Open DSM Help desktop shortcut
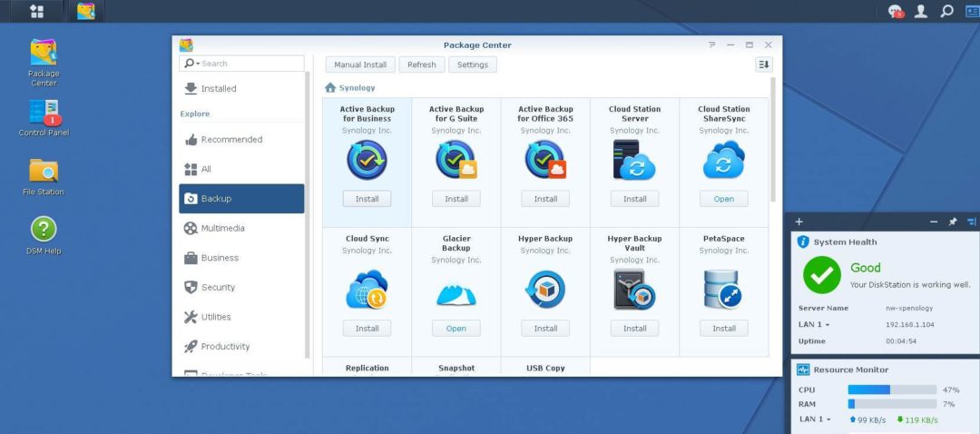 [44, 236]
